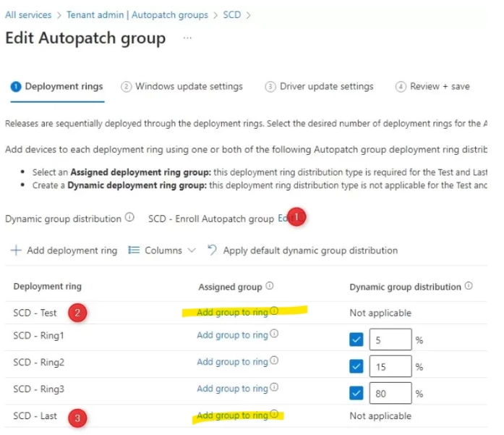Switch to Driver update settings step
The width and height of the screenshot is (504, 435).
pos(319,87)
